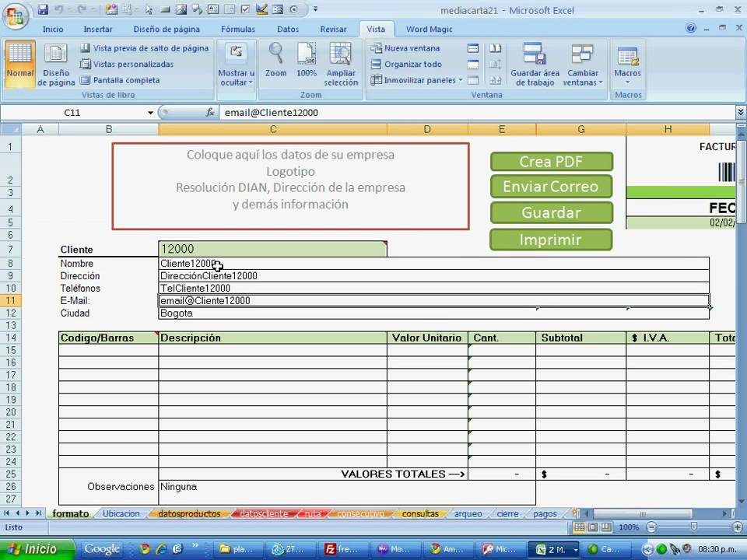Open Excel help icon

691,28
